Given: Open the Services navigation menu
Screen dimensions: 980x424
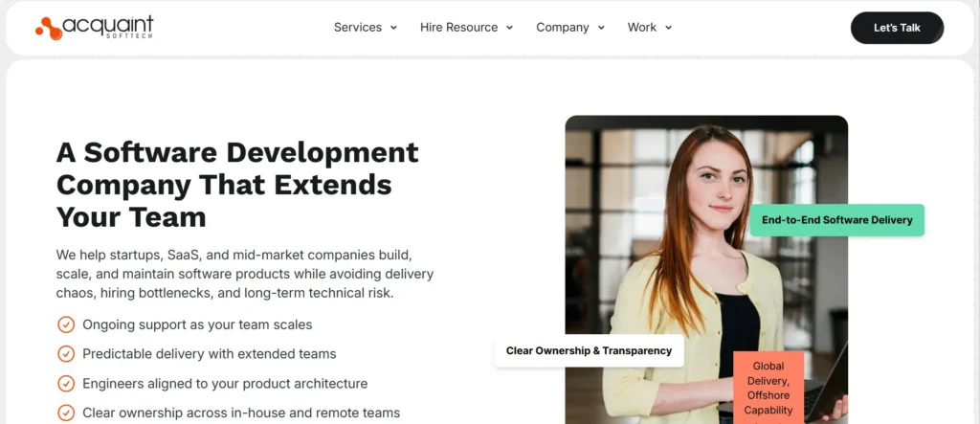Looking at the screenshot, I should coord(358,28).
